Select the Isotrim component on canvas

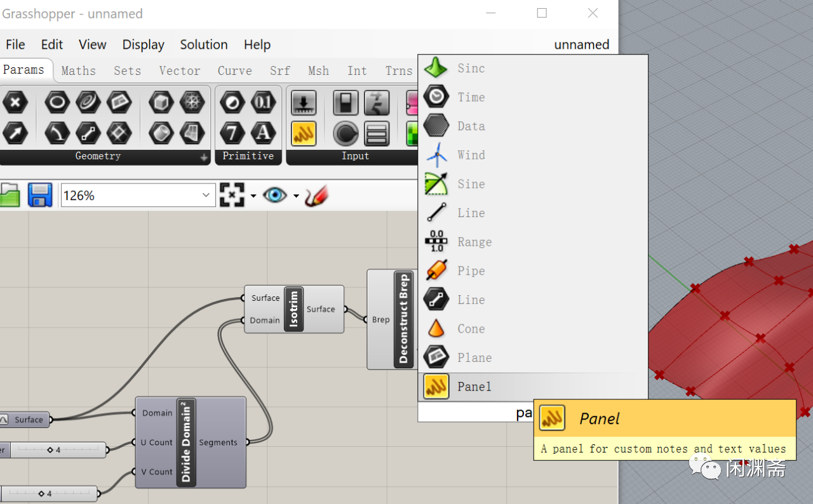coord(294,309)
